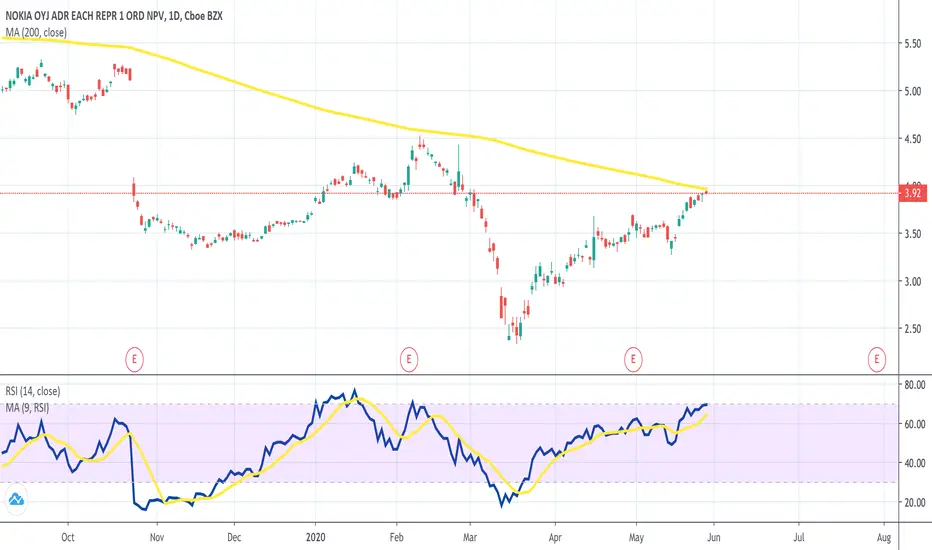The image size is (932, 550).
Task: Click the 20.00 RSI axis label
Action: click(x=915, y=502)
